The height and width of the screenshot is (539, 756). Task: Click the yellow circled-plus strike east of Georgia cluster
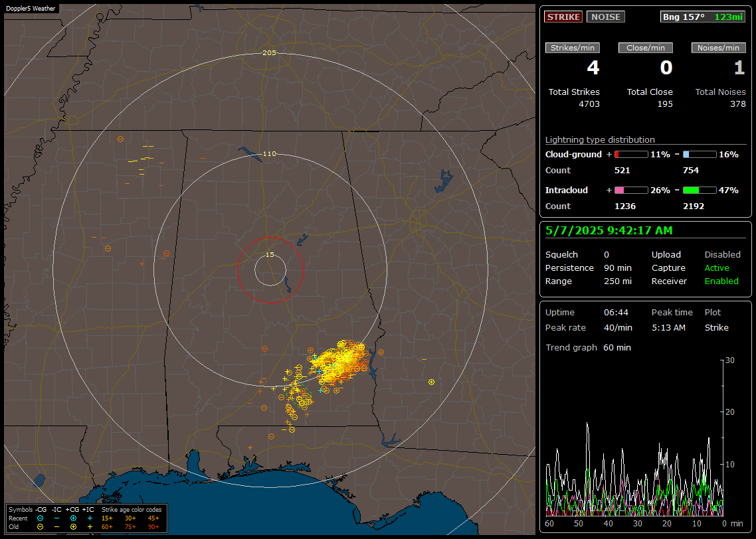[x=432, y=382]
